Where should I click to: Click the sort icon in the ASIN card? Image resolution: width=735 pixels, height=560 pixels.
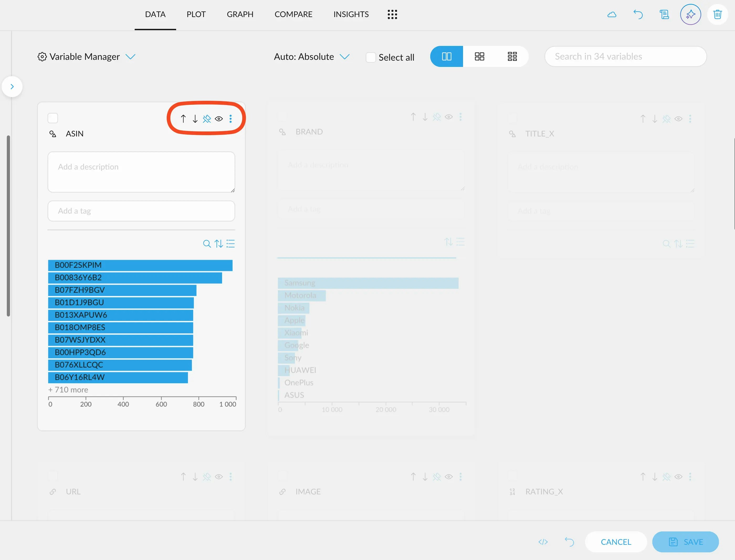(x=219, y=244)
